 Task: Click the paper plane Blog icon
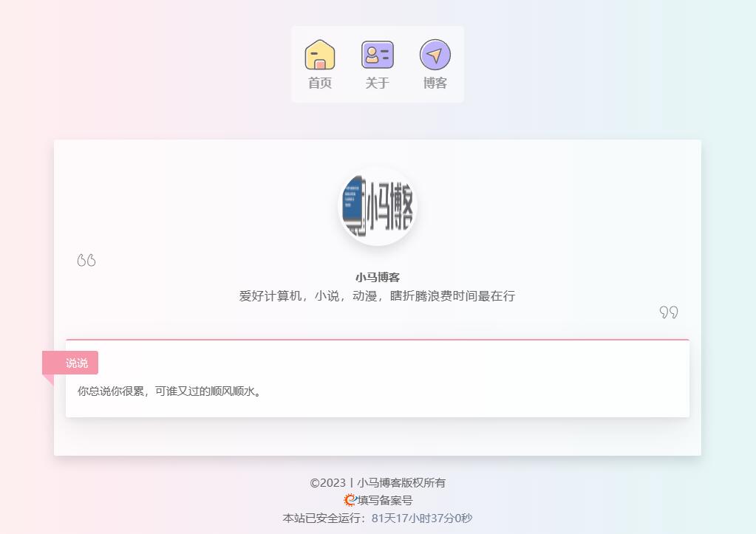point(435,55)
